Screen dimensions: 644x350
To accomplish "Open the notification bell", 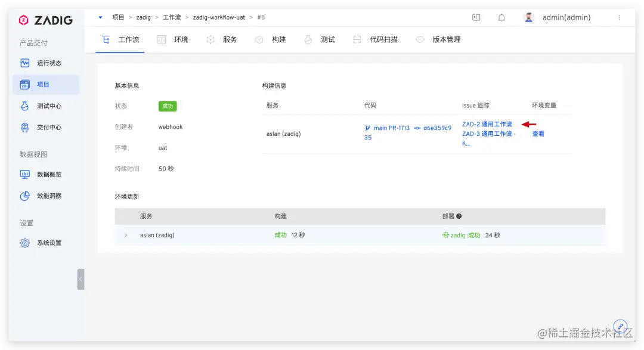I will (x=501, y=17).
